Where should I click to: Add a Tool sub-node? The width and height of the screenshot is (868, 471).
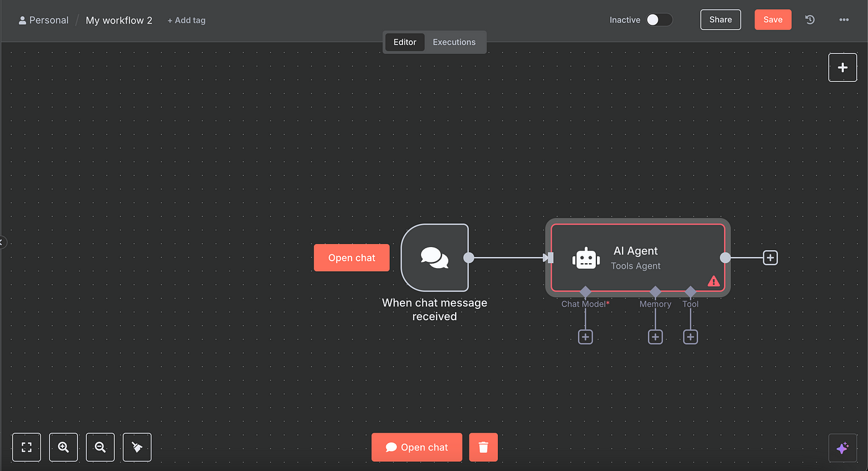[691, 337]
